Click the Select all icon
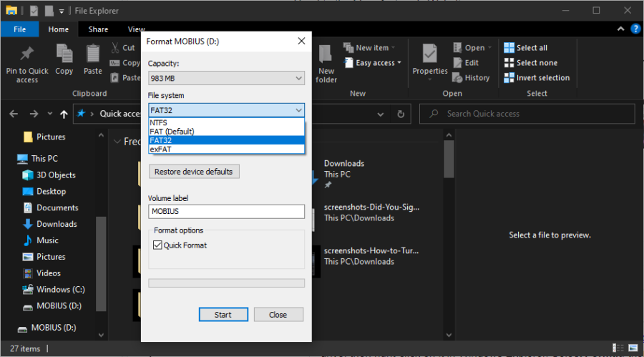Viewport: 644px width, 357px height. pyautogui.click(x=509, y=48)
